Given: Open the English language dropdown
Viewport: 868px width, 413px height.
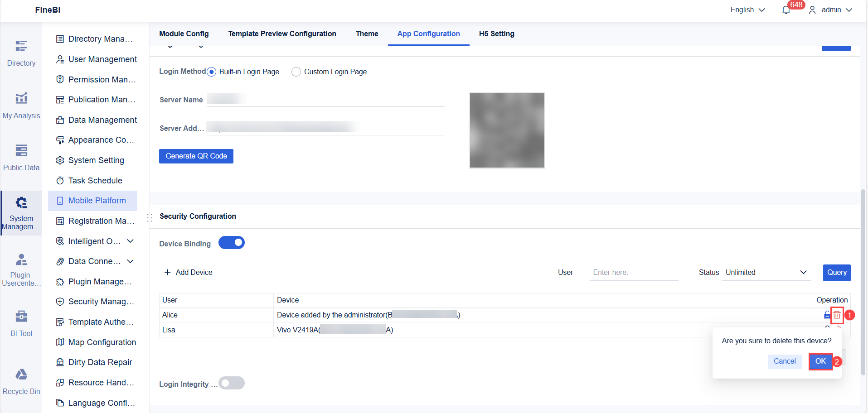Looking at the screenshot, I should (x=747, y=10).
